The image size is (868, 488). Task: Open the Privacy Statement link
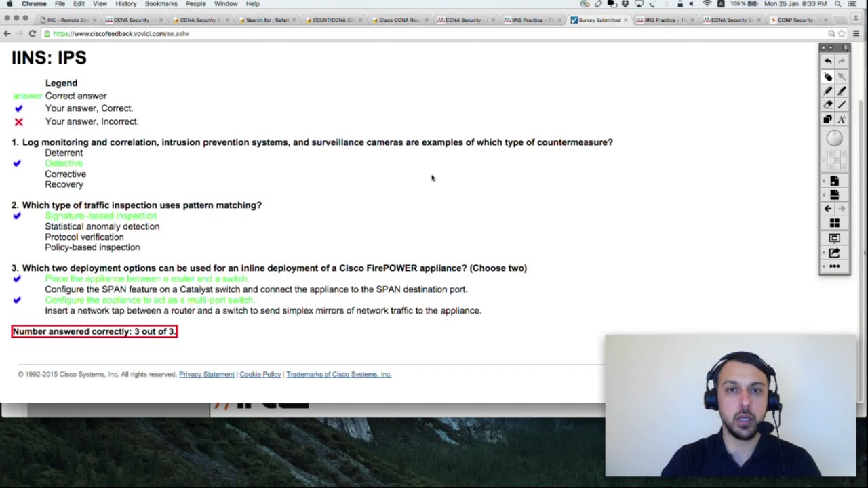(206, 374)
